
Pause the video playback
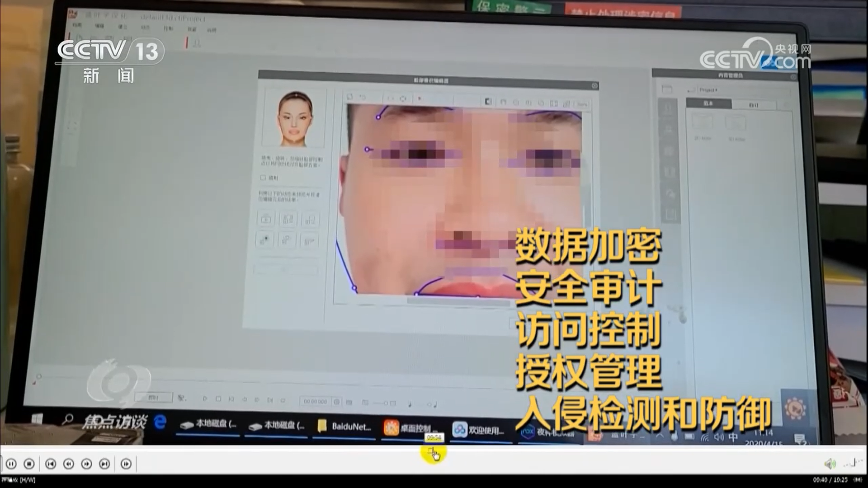pyautogui.click(x=11, y=464)
